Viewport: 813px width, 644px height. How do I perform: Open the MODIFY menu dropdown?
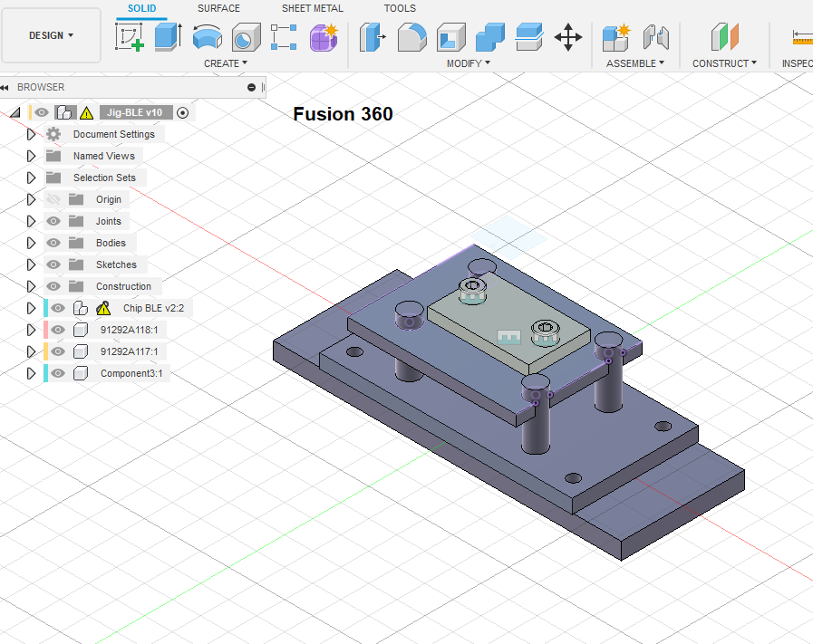pyautogui.click(x=469, y=63)
